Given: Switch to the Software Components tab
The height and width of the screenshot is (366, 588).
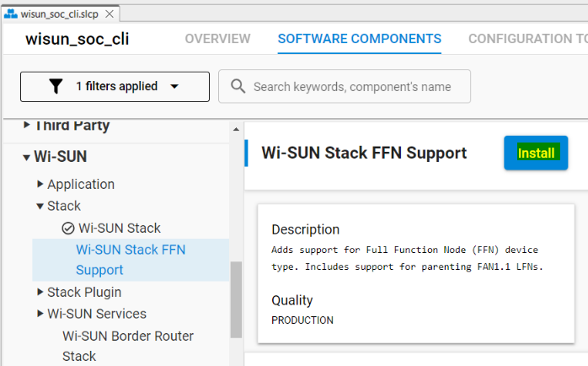Looking at the screenshot, I should click(359, 39).
